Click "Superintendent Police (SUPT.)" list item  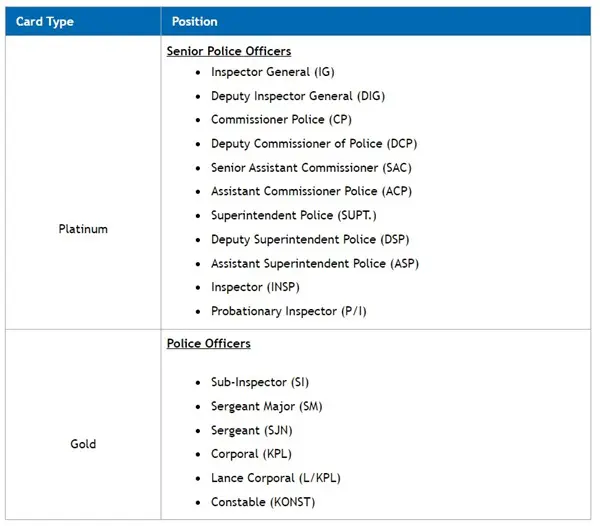coord(294,215)
